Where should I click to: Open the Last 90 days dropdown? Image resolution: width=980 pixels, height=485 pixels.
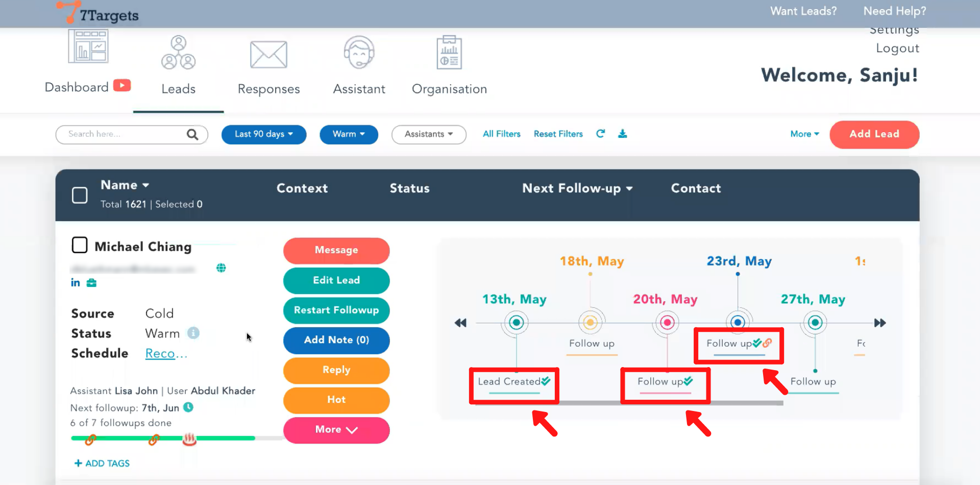[x=263, y=134]
